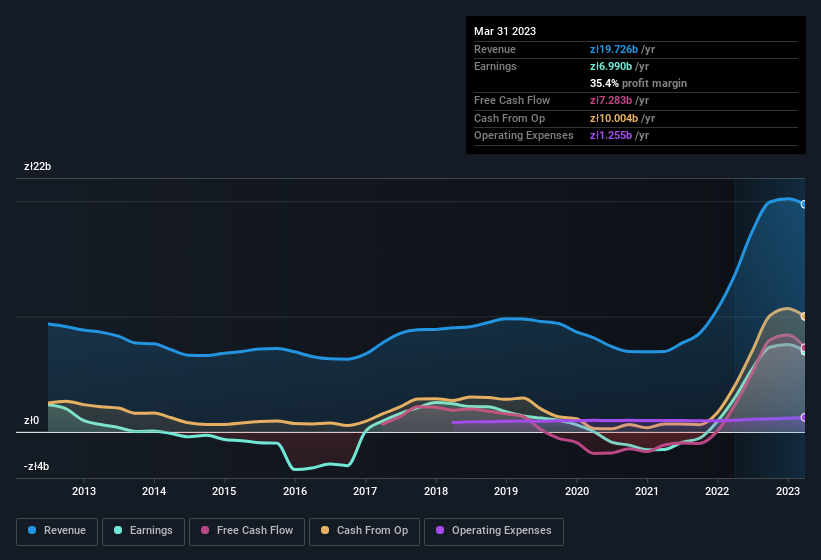Screen dimensions: 821x560
Task: Click the 2013 x-axis year label
Action: tap(84, 491)
